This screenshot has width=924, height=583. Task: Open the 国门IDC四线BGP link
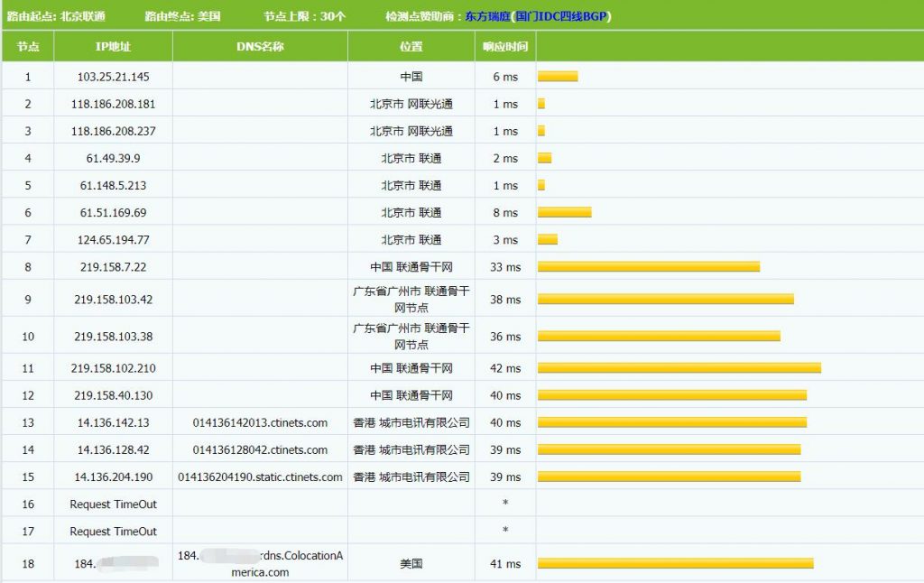point(561,16)
